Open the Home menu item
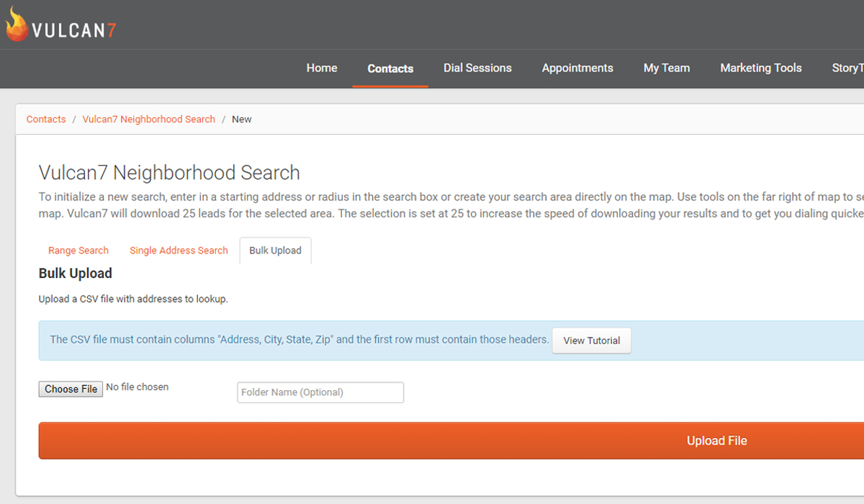Viewport: 864px width, 504px height. click(x=322, y=68)
